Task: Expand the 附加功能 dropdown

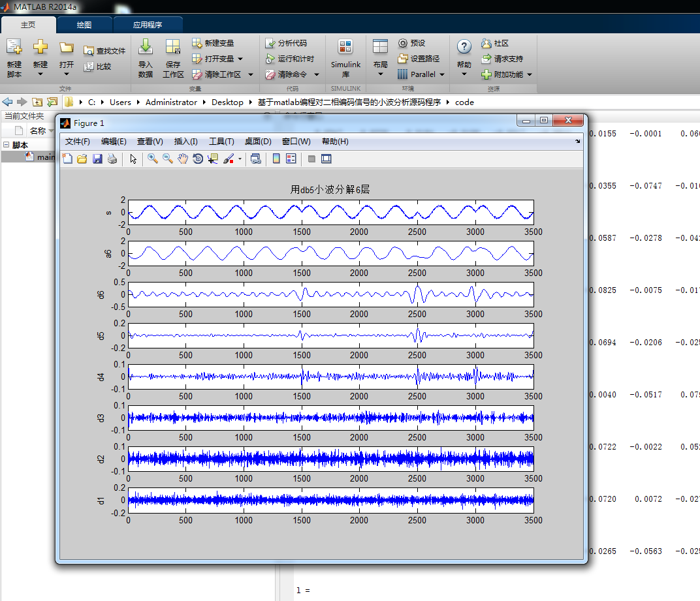Action: (x=530, y=74)
